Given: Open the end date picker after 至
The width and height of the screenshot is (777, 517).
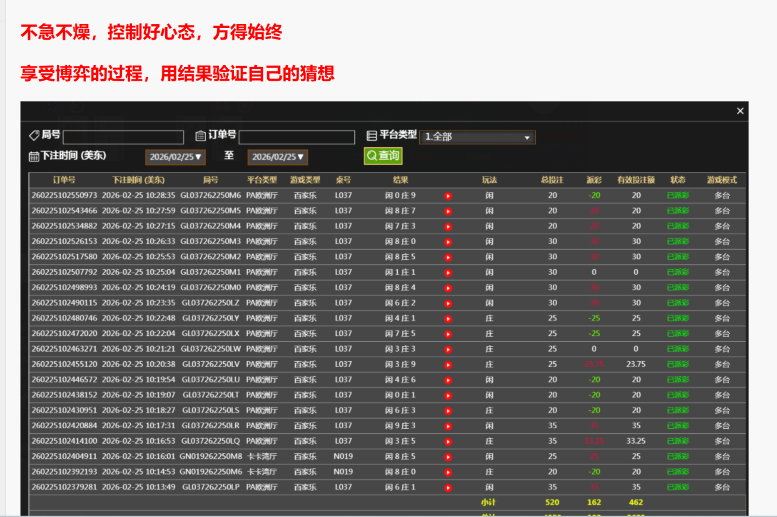Looking at the screenshot, I should click(278, 157).
